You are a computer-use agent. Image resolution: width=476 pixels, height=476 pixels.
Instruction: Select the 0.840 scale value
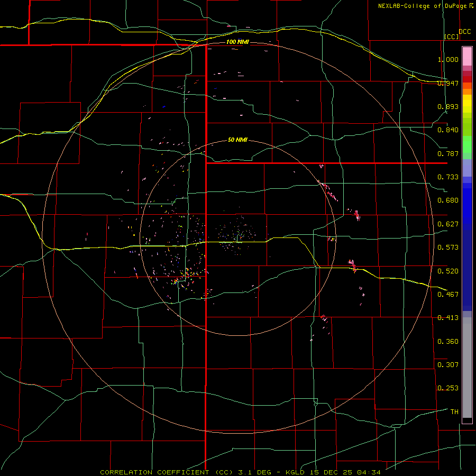click(x=448, y=130)
